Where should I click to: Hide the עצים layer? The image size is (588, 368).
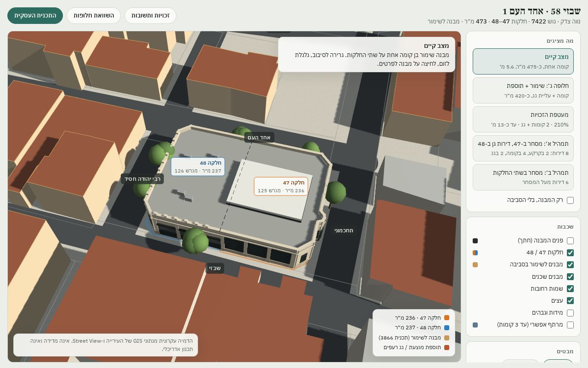click(x=570, y=300)
